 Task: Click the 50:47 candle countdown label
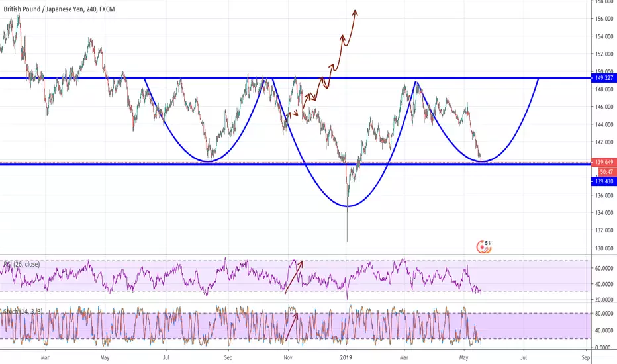click(x=607, y=172)
